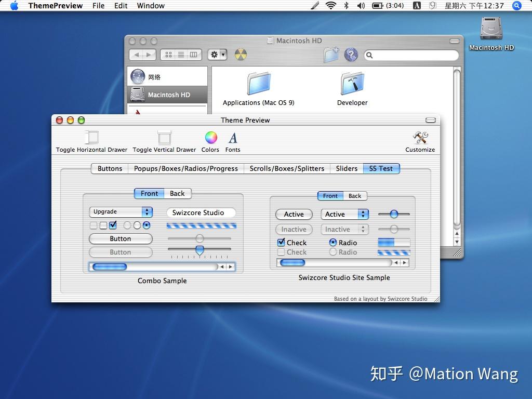The height and width of the screenshot is (399, 532).
Task: Click the Toggle Vertical Drawer icon
Action: [x=164, y=138]
